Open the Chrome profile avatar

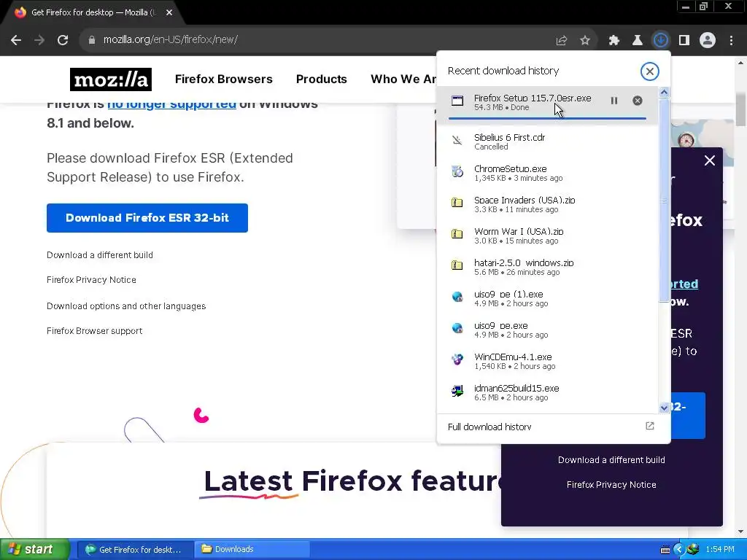pos(708,41)
